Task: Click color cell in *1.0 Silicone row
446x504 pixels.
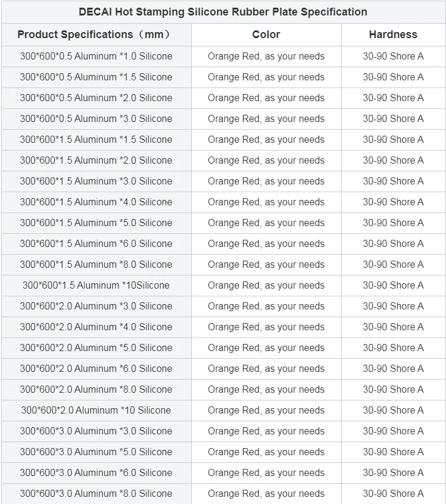Action: click(x=266, y=57)
